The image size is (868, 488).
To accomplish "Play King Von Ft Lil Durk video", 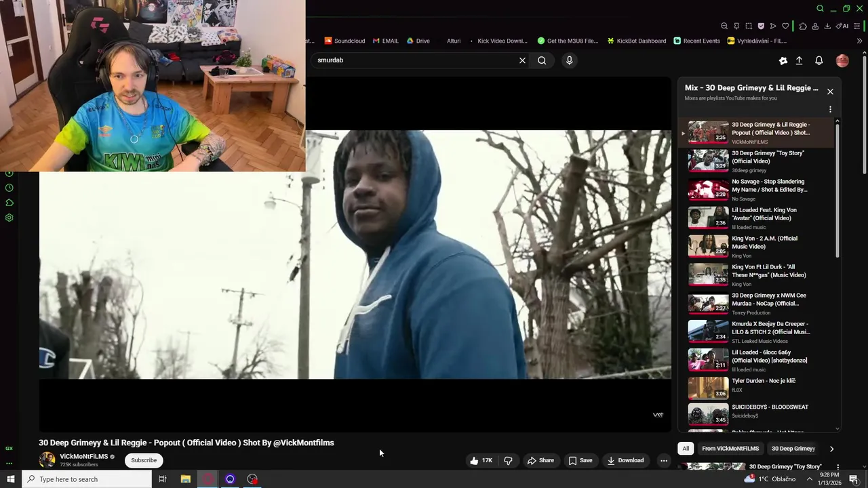I will tap(756, 274).
